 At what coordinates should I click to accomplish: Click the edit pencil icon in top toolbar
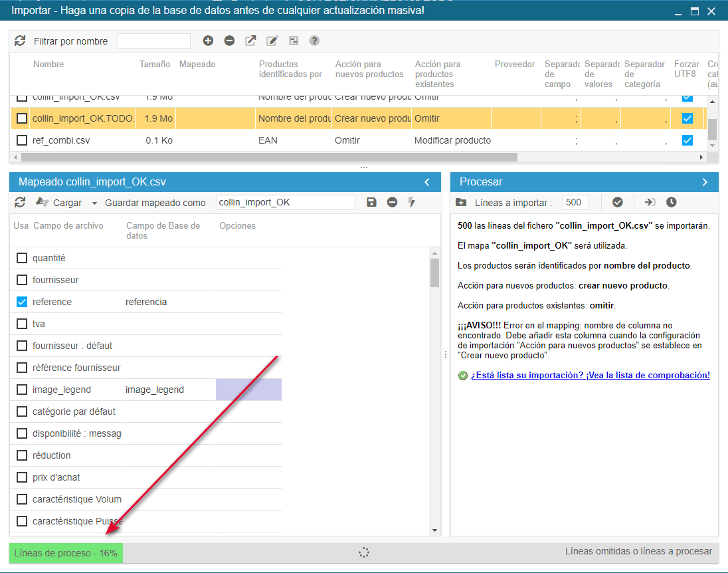coord(272,41)
